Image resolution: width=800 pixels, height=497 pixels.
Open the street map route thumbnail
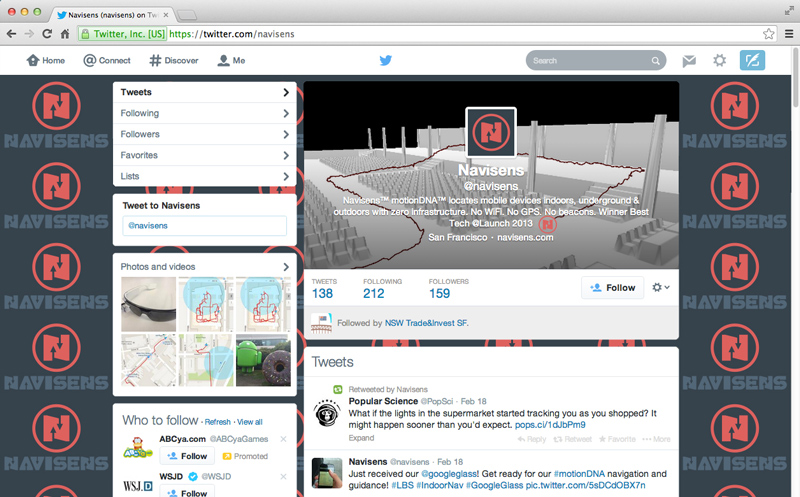point(148,360)
